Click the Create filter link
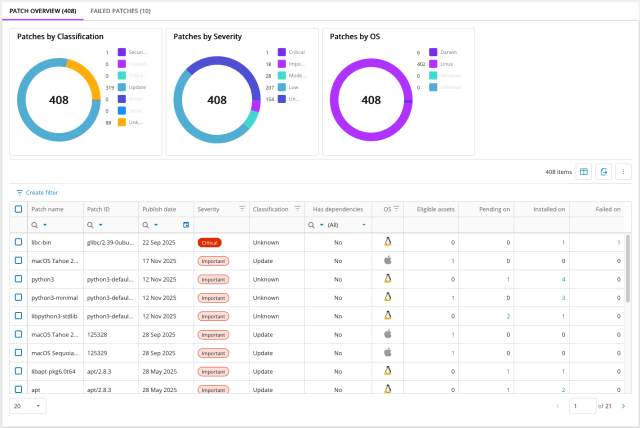Viewport: 640px width, 428px height. click(36, 192)
